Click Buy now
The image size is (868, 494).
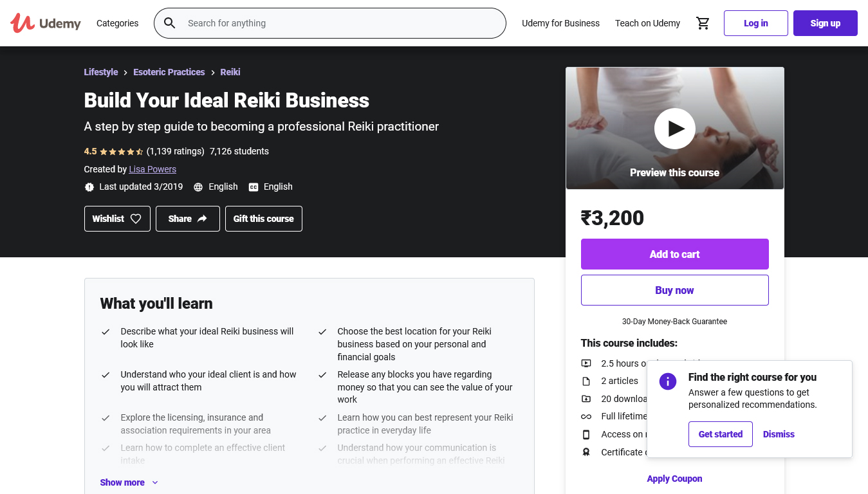pyautogui.click(x=675, y=290)
